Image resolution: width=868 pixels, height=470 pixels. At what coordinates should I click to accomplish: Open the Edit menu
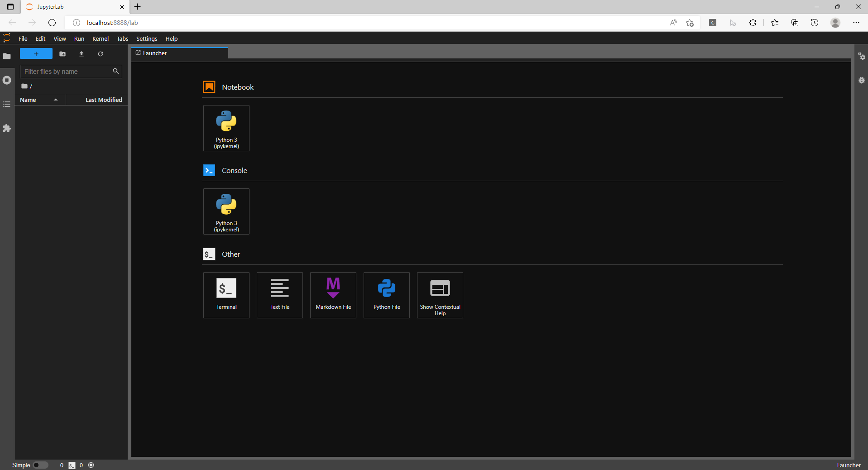[40, 38]
